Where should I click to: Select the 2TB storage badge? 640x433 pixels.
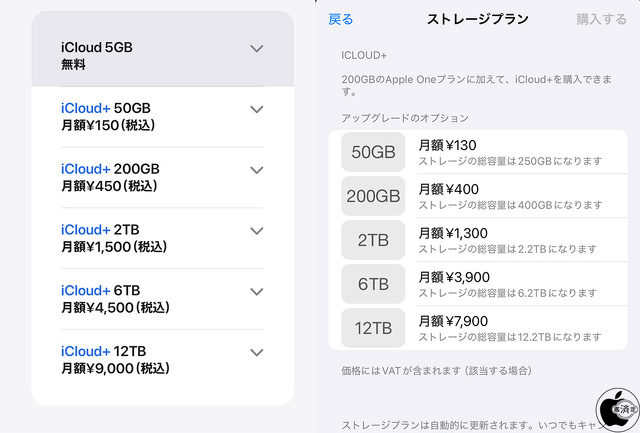click(373, 240)
